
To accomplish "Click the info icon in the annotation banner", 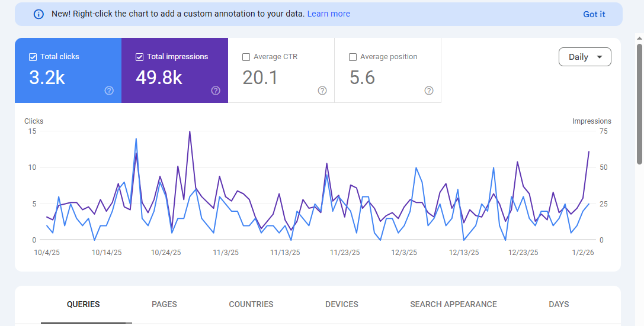I will pyautogui.click(x=39, y=14).
